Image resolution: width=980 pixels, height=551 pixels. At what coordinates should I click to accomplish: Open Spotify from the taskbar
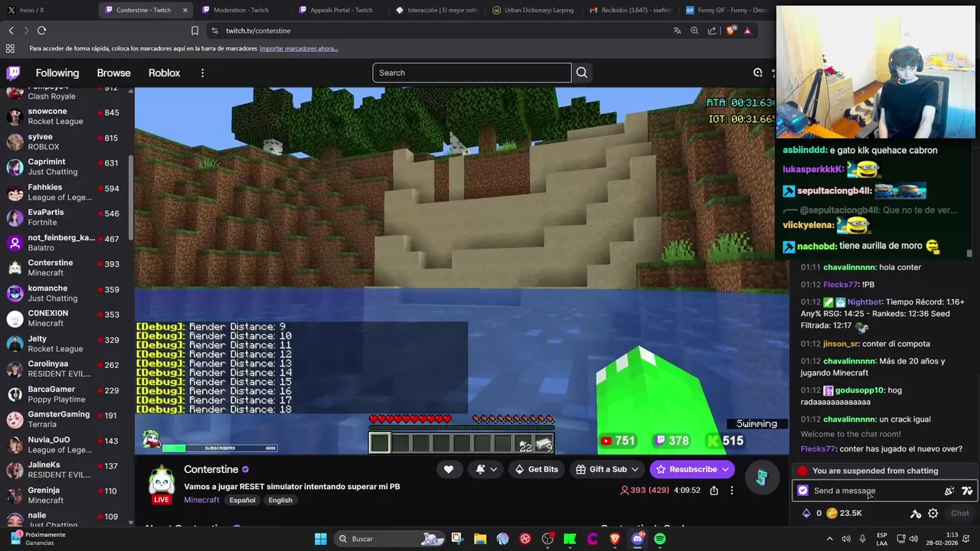tap(660, 539)
